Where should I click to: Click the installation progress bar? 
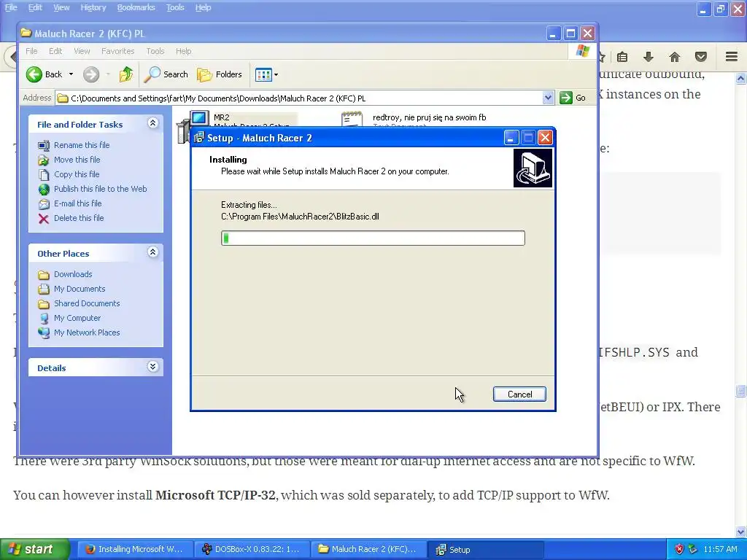[x=373, y=238]
